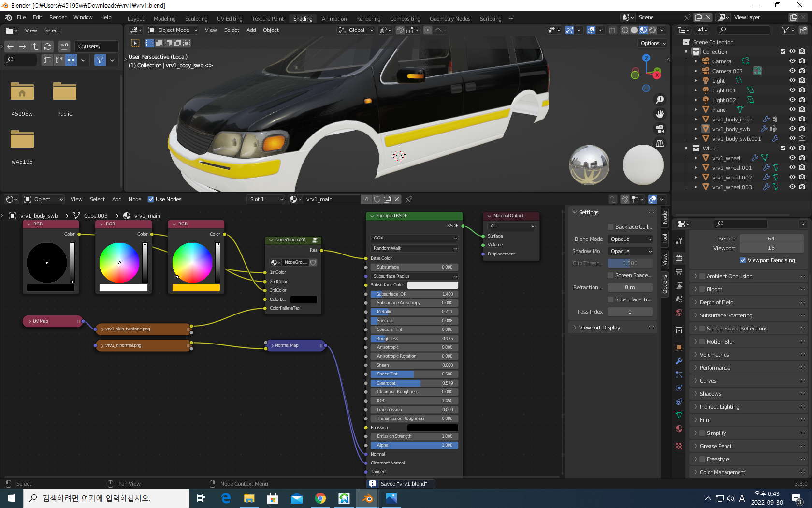Click the pan hand icon in viewport
812x508 pixels.
tap(659, 114)
